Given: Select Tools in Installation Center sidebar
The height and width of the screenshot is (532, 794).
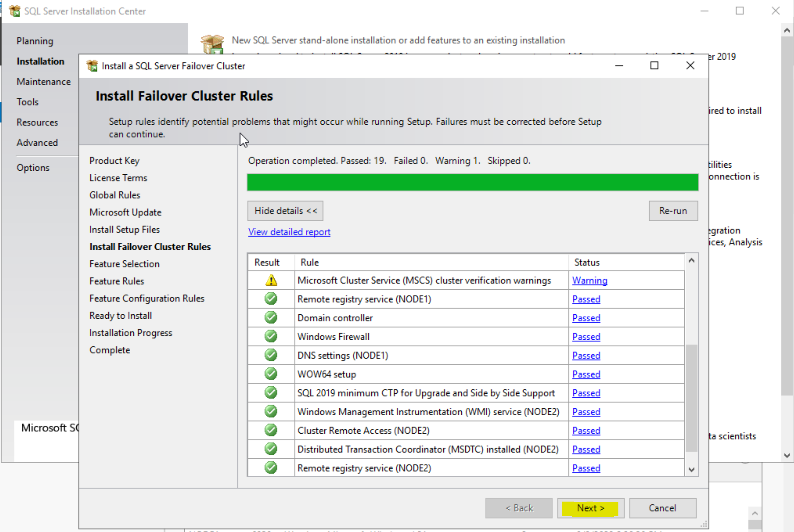Looking at the screenshot, I should pos(28,102).
